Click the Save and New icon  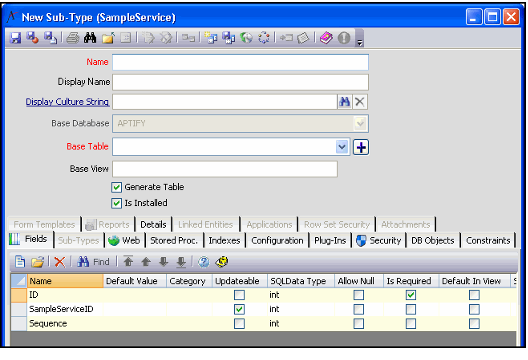point(51,38)
